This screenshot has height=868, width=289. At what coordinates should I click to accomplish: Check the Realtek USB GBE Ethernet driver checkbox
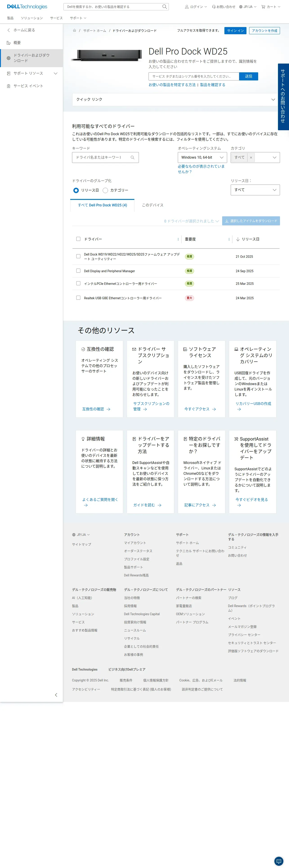(x=78, y=298)
